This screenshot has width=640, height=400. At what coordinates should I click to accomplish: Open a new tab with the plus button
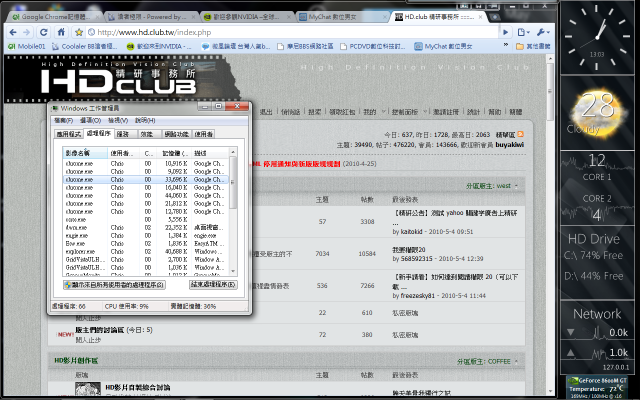(494, 17)
